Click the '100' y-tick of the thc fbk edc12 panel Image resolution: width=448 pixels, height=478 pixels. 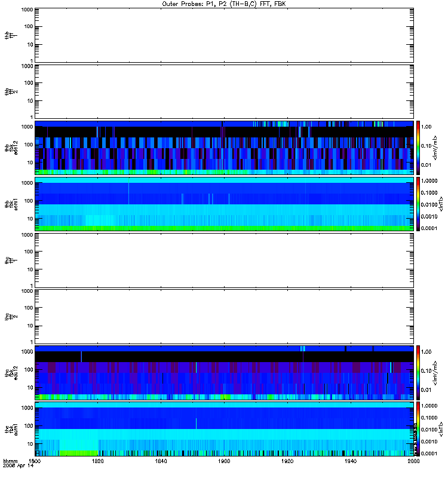[29, 370]
